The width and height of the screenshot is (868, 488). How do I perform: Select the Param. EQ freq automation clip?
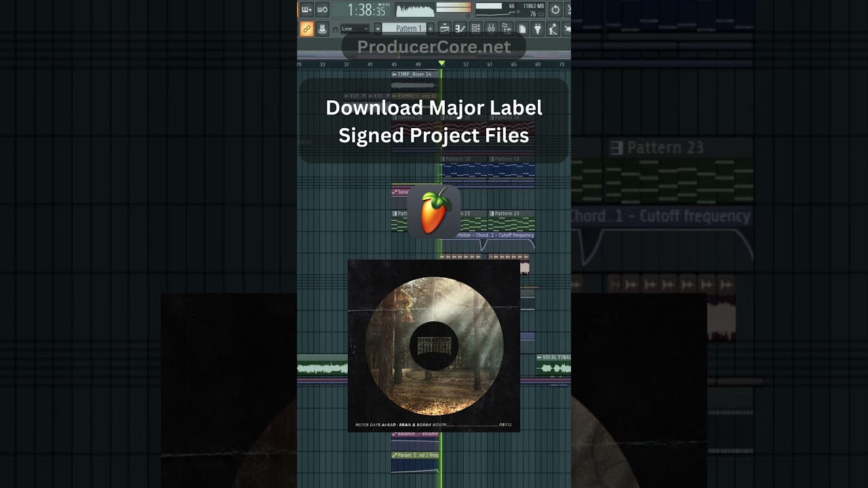tap(416, 462)
